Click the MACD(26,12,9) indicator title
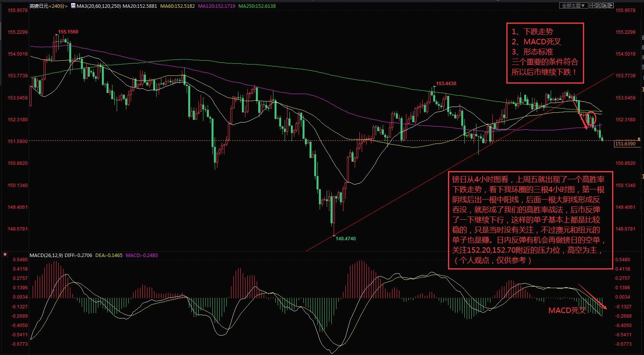Image resolution: width=644 pixels, height=355 pixels. (46, 255)
